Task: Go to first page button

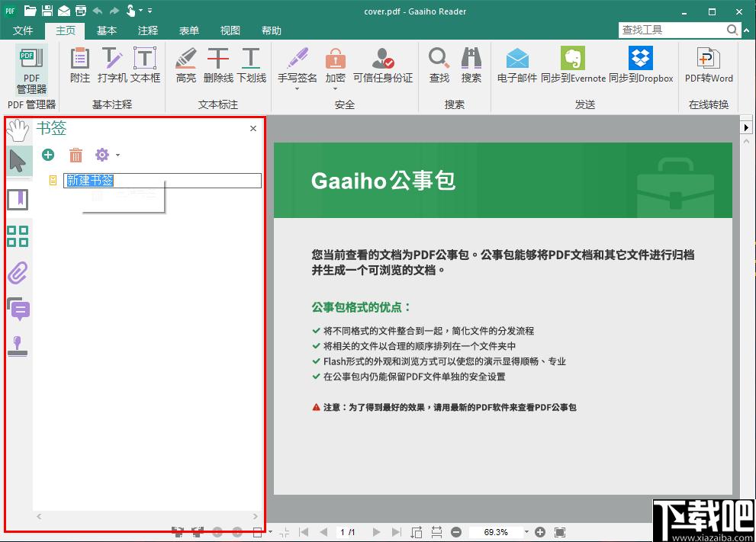Action: point(304,532)
